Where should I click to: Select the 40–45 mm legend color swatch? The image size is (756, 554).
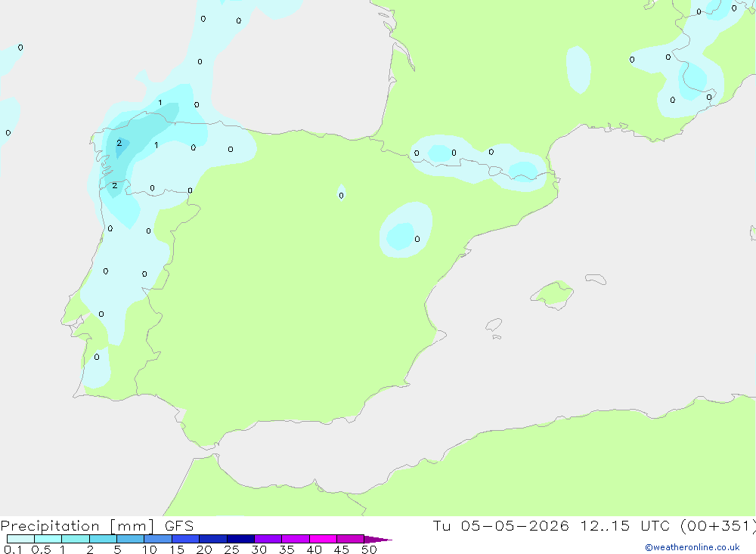pyautogui.click(x=323, y=539)
